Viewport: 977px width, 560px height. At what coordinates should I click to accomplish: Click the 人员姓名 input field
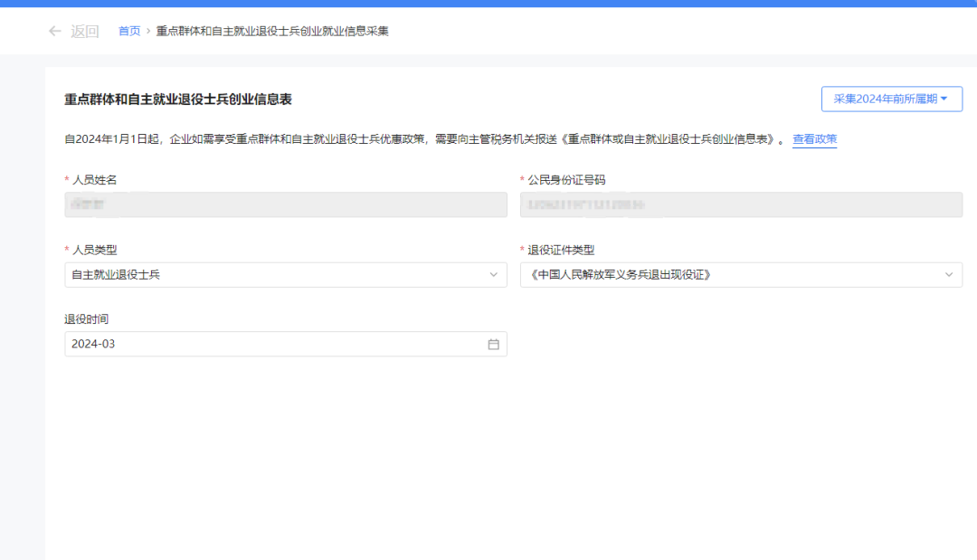(286, 205)
